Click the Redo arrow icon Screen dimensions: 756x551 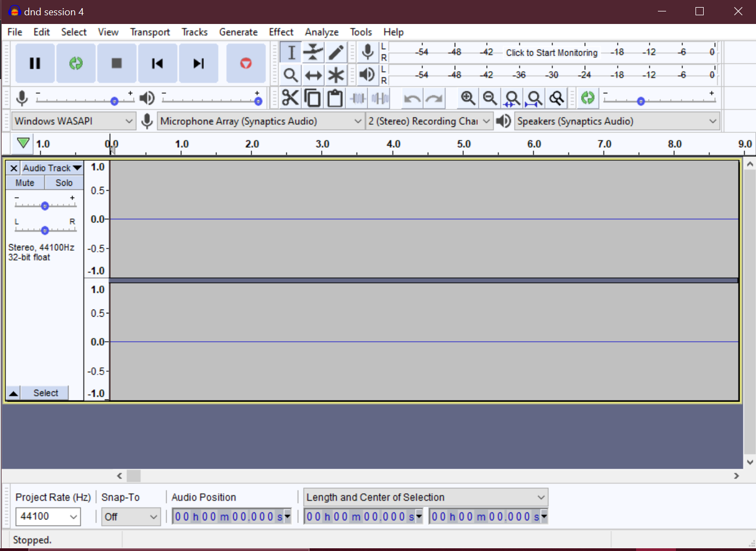click(434, 98)
